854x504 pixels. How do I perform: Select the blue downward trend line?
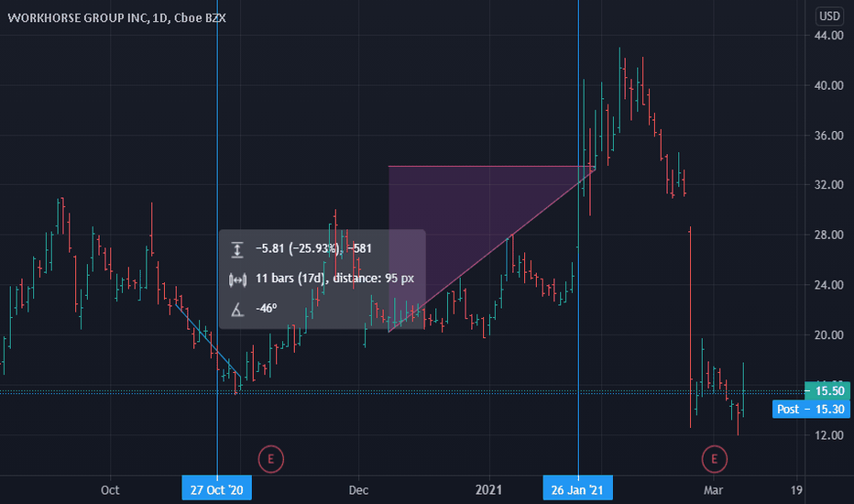coord(209,341)
